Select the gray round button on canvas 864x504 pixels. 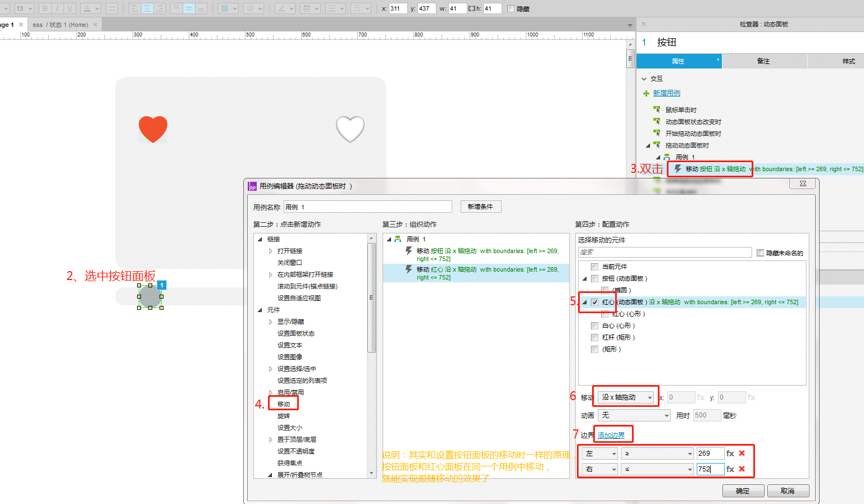150,296
